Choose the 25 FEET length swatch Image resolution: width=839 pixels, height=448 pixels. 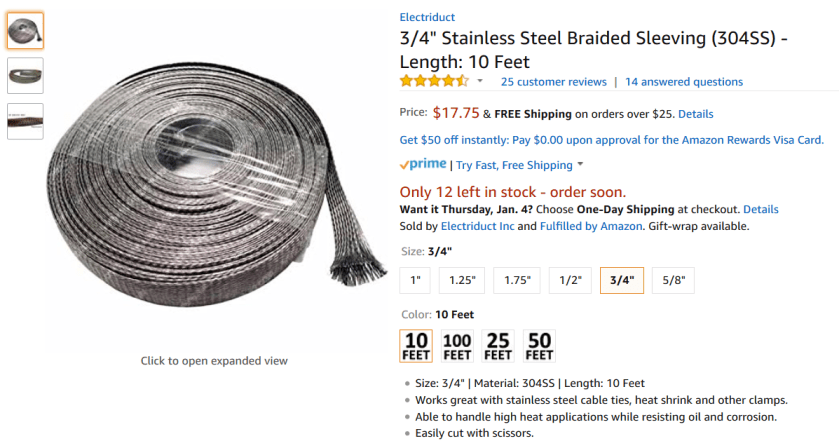(498, 346)
